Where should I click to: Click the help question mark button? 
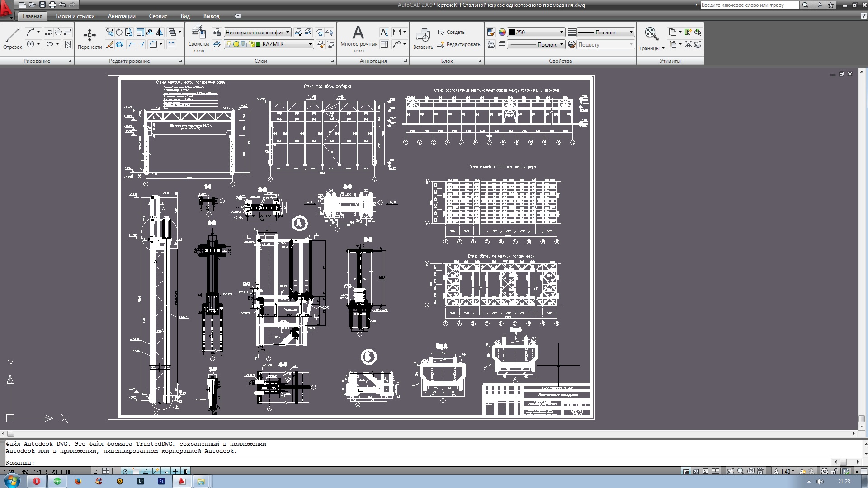point(864,16)
